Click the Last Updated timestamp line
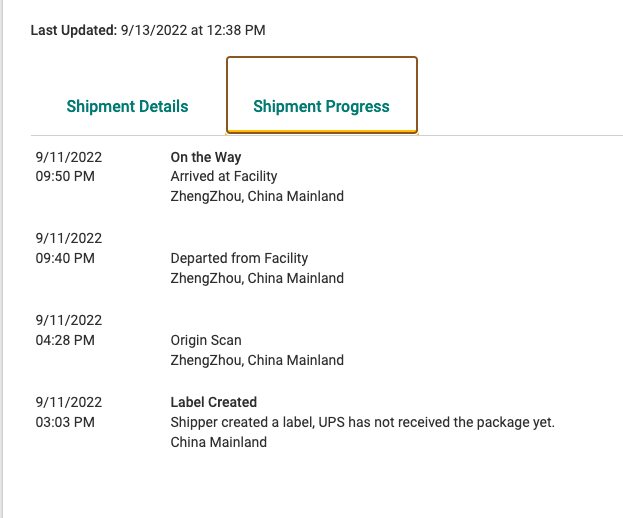 pyautogui.click(x=148, y=30)
